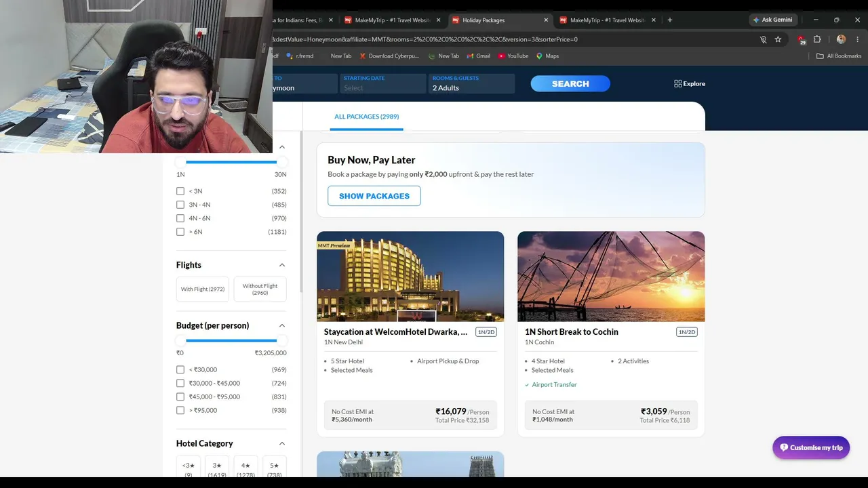The height and width of the screenshot is (488, 868).
Task: Check the '> ₹95,000' budget filter
Action: tap(180, 410)
